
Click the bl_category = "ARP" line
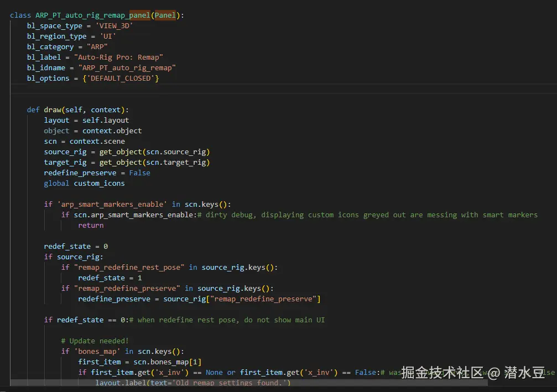[x=67, y=47]
